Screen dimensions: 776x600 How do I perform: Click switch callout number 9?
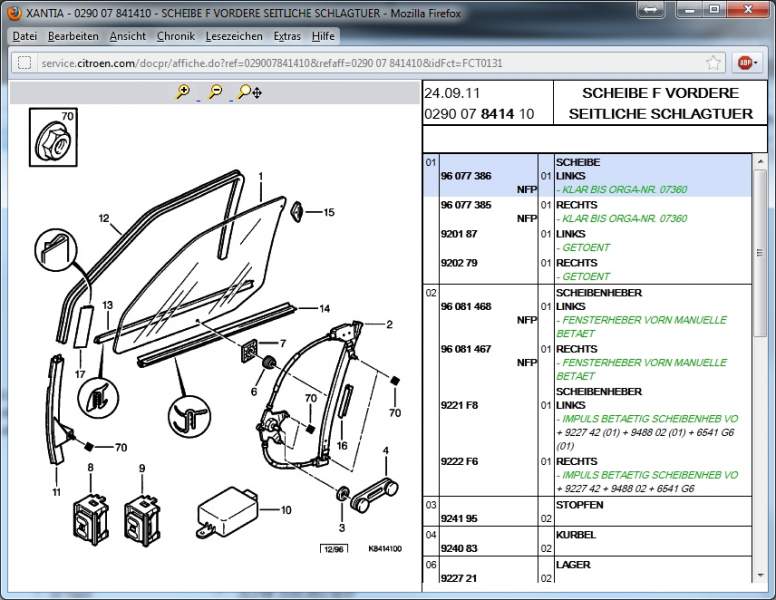pos(142,468)
